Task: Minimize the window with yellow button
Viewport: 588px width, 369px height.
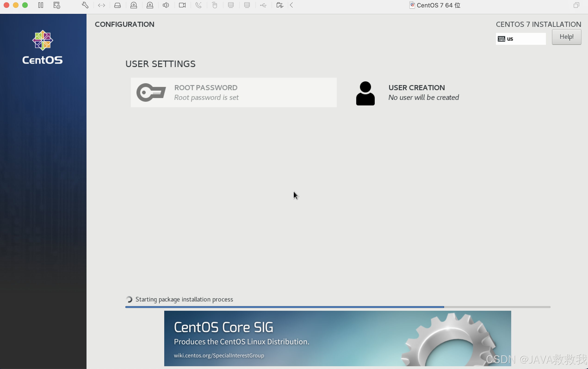Action: pyautogui.click(x=16, y=5)
